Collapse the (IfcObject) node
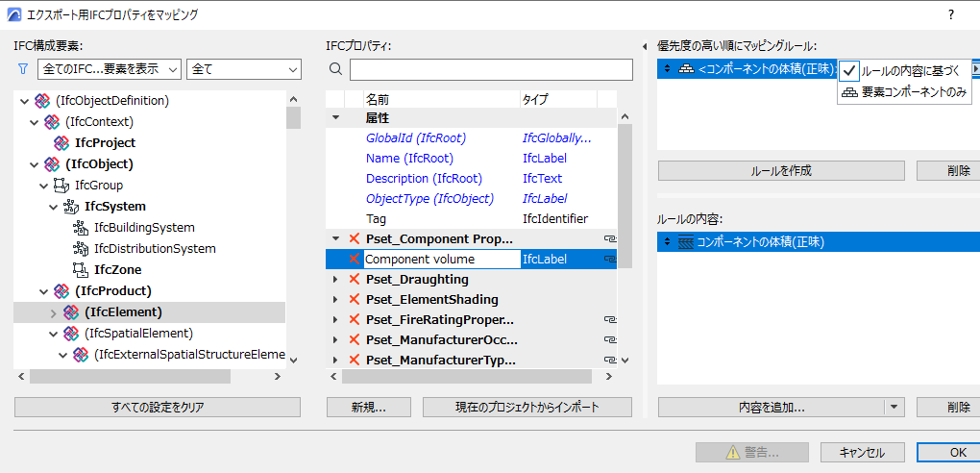This screenshot has height=473, width=980. (34, 164)
